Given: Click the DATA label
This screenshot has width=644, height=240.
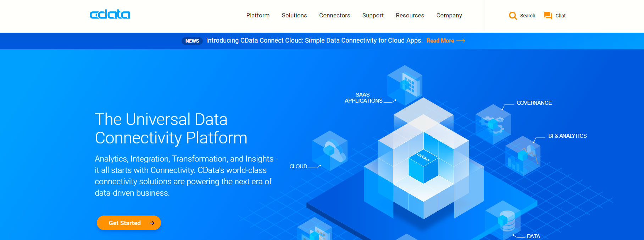Looking at the screenshot, I should 533,236.
